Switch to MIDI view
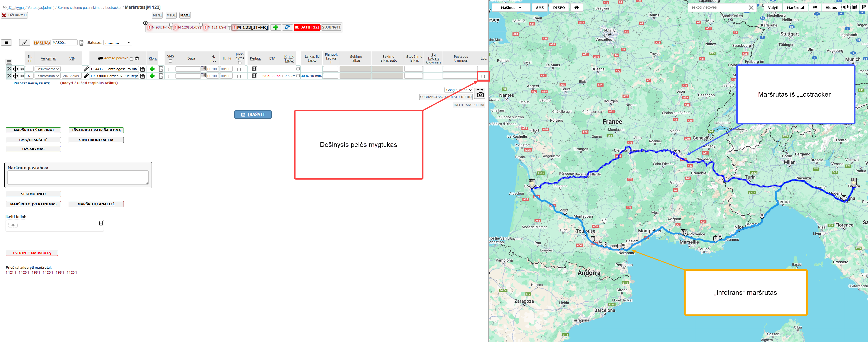 171,15
